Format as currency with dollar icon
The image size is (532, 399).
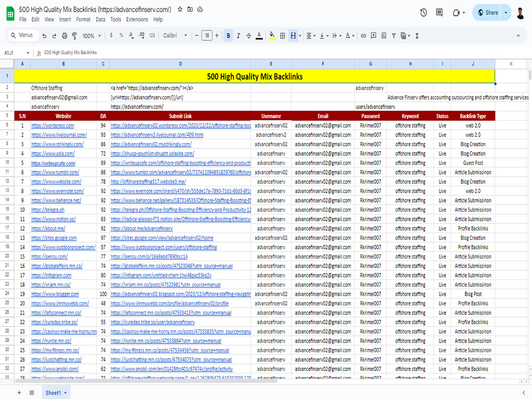pyautogui.click(x=111, y=35)
